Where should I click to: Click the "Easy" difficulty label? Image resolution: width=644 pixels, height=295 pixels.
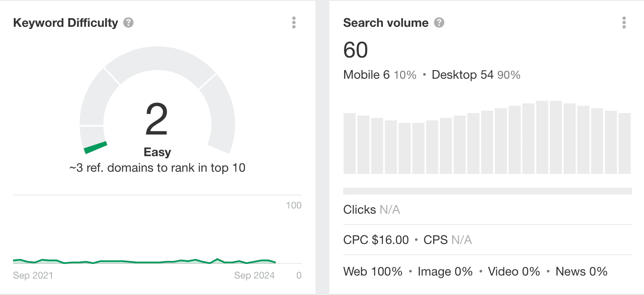[157, 152]
